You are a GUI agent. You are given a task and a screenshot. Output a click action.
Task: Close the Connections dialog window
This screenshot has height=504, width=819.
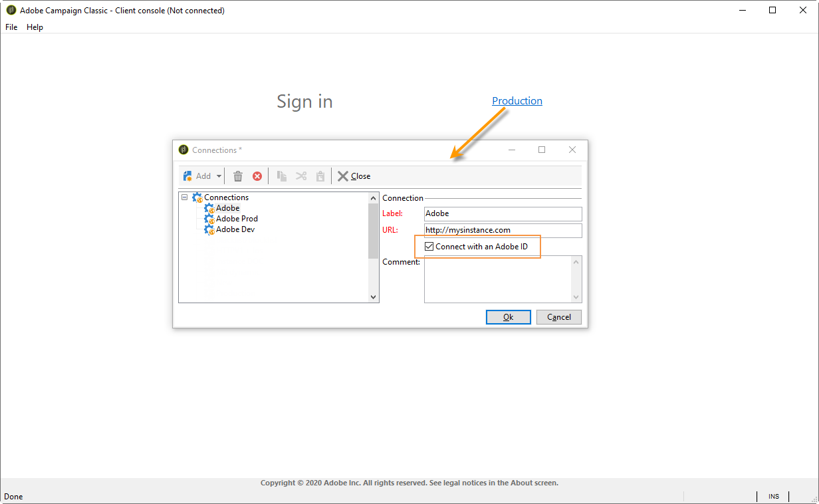pyautogui.click(x=572, y=150)
